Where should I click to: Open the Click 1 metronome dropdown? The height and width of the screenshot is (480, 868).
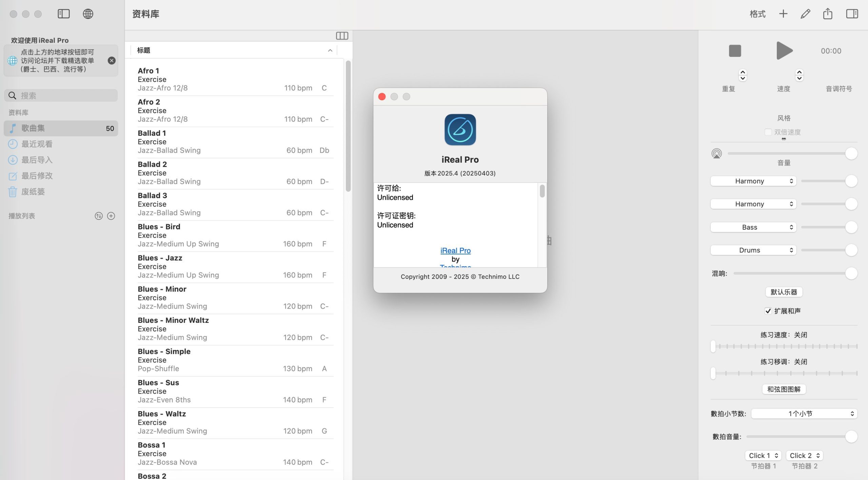pos(763,456)
